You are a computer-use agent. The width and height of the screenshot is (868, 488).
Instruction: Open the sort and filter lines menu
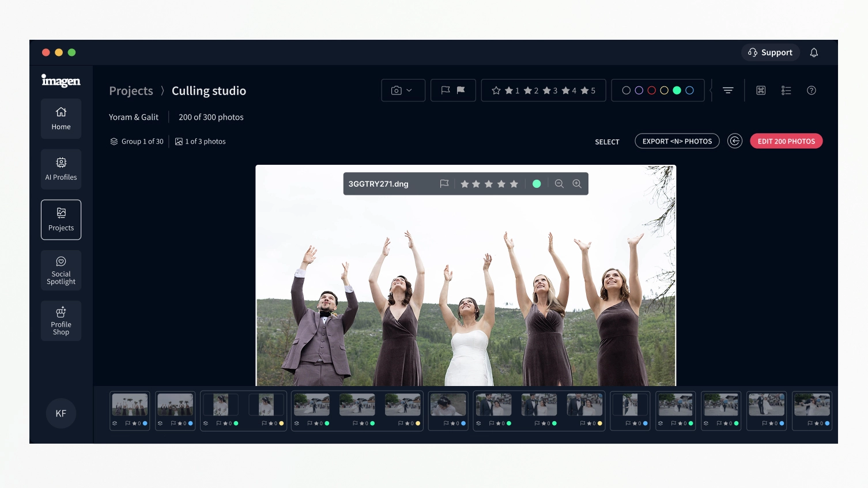pyautogui.click(x=728, y=90)
